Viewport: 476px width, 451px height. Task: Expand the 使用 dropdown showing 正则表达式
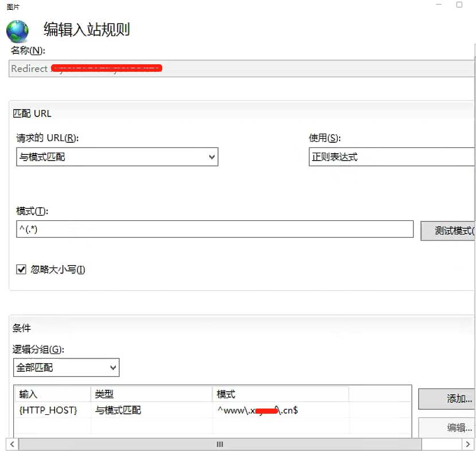(392, 157)
